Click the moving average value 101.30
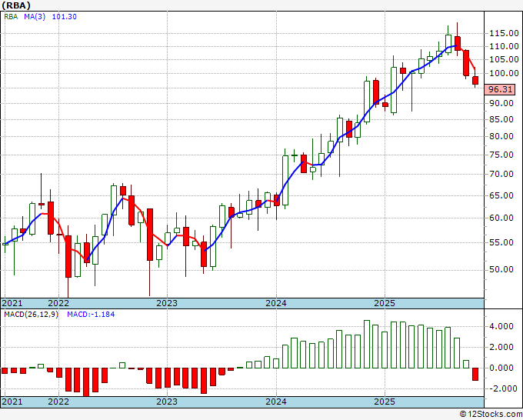This screenshot has height=420, width=523. pyautogui.click(x=65, y=16)
